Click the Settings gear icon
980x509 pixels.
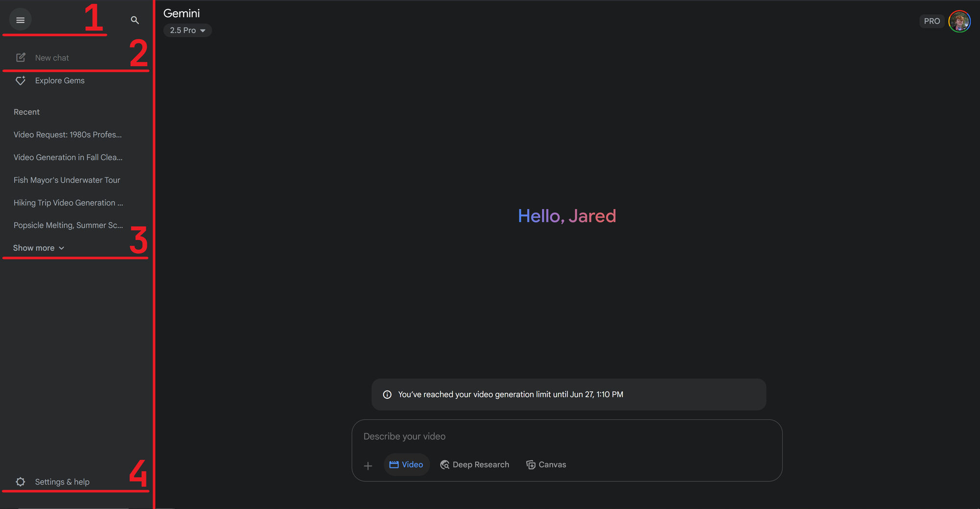pos(21,482)
